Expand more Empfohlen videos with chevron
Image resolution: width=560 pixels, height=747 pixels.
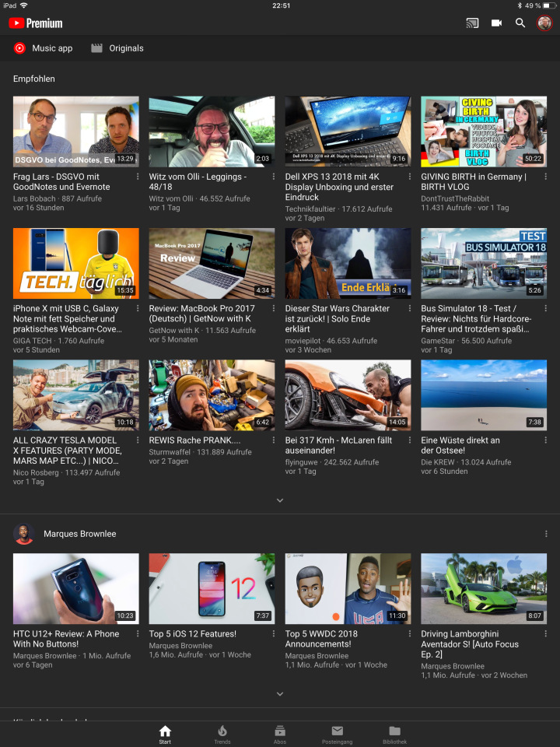tap(280, 500)
